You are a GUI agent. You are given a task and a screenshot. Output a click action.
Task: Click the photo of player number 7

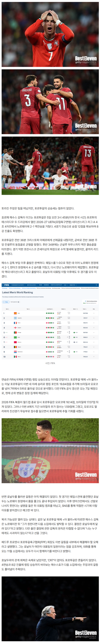(50, 35)
